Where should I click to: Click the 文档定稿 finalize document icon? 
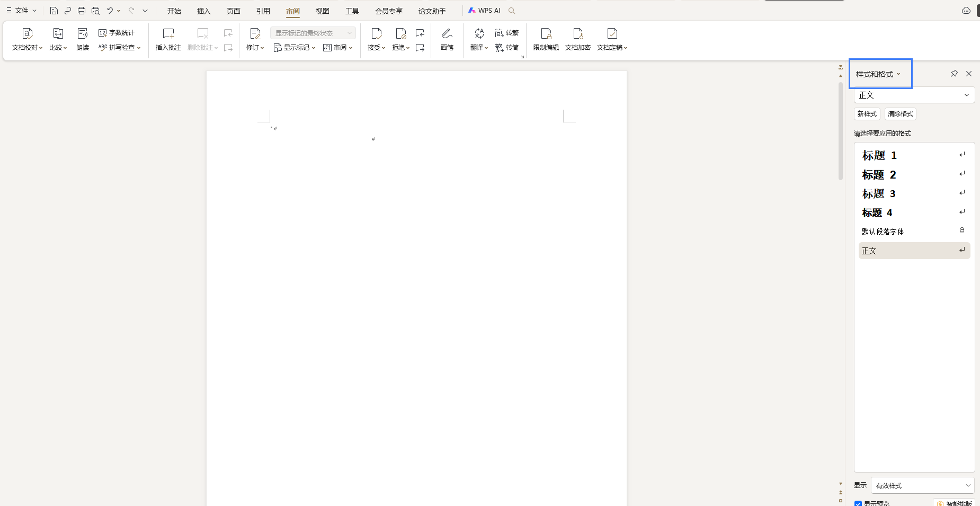[x=612, y=34]
